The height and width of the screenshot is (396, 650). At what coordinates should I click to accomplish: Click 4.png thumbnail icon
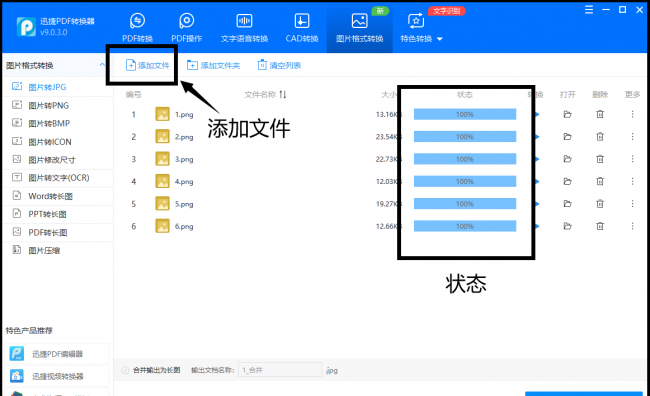[x=162, y=181]
